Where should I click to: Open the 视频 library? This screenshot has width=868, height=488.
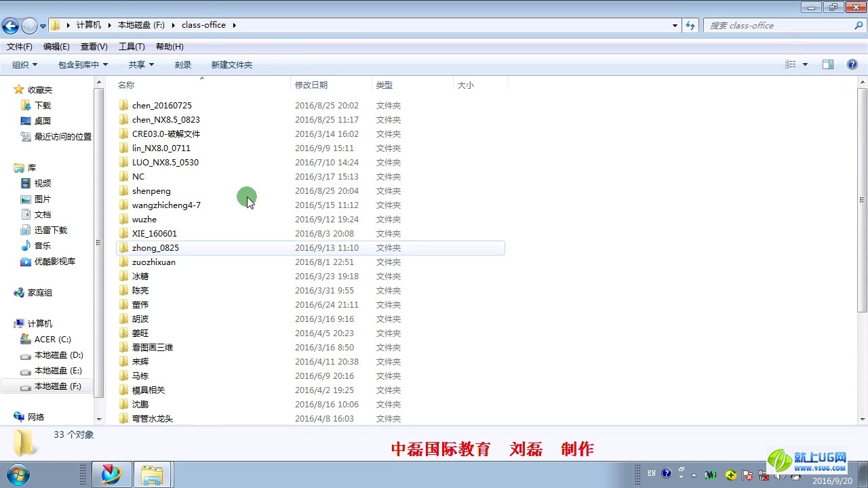point(43,184)
